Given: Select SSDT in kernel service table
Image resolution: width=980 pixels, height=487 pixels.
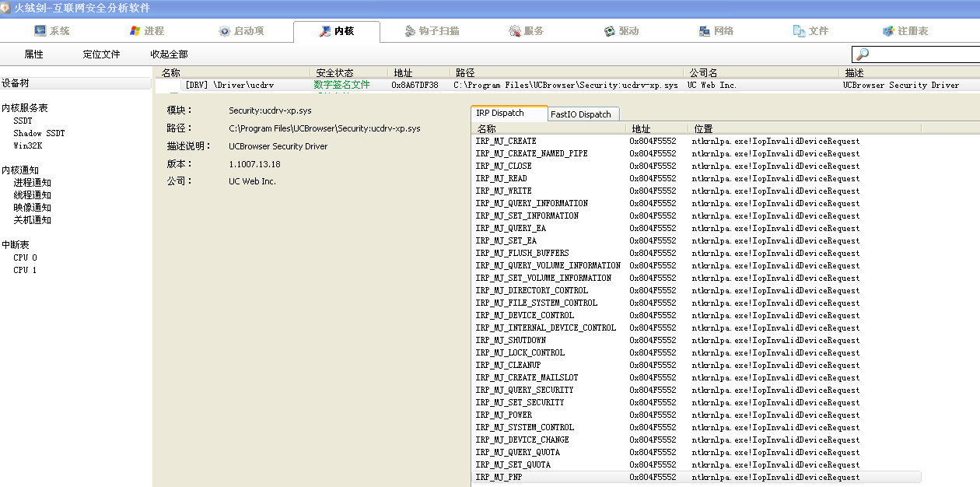Looking at the screenshot, I should point(23,121).
